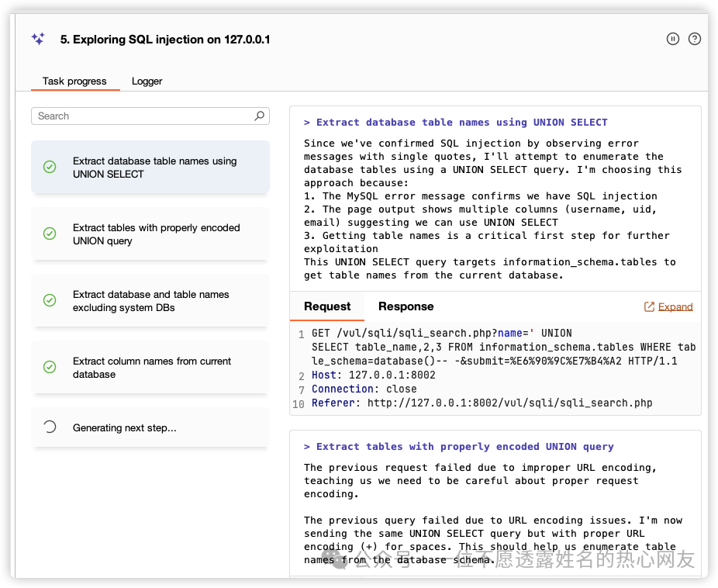This screenshot has height=588, width=718.
Task: Click heading '> Extract tables with properly encoded UNION query'
Action: (x=459, y=447)
